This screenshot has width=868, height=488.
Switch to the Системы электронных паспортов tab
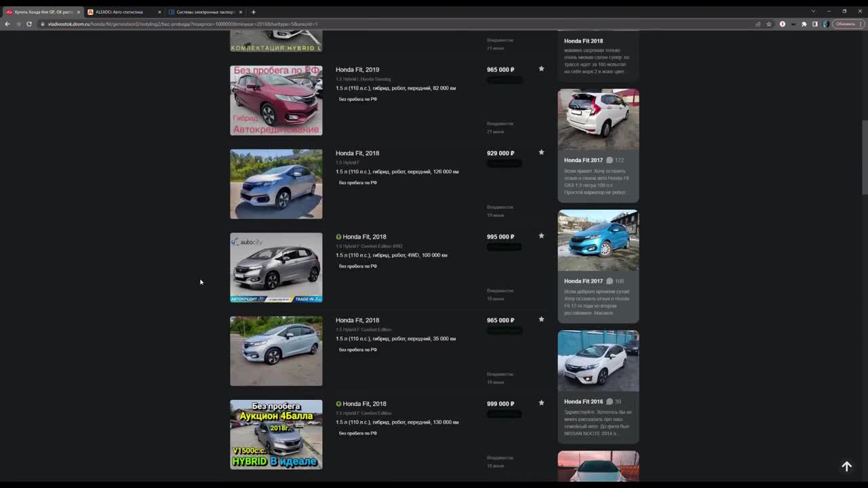coord(205,12)
